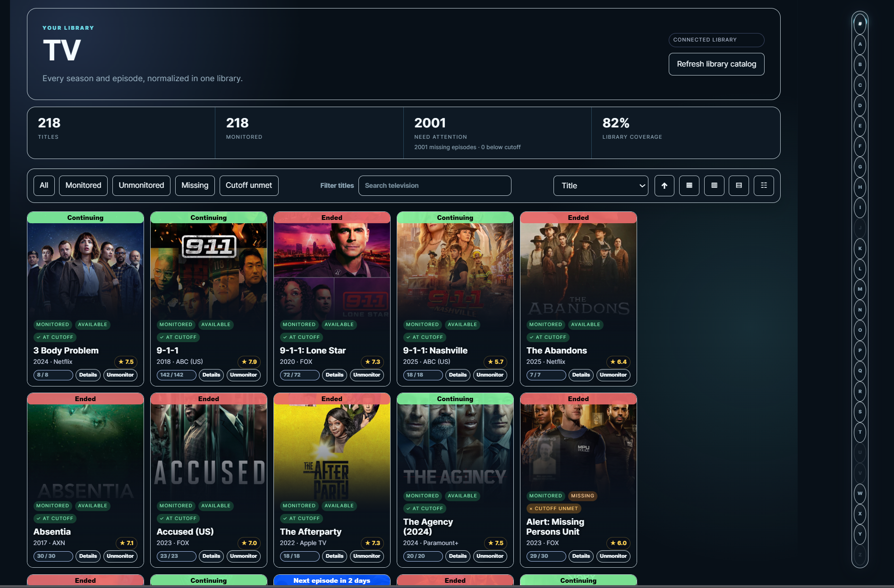This screenshot has height=588, width=894.
Task: Jump to letter A in index
Action: coord(860,44)
